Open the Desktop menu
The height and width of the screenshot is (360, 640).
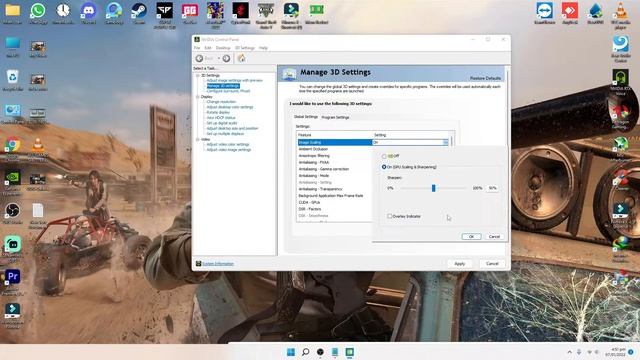coord(223,48)
